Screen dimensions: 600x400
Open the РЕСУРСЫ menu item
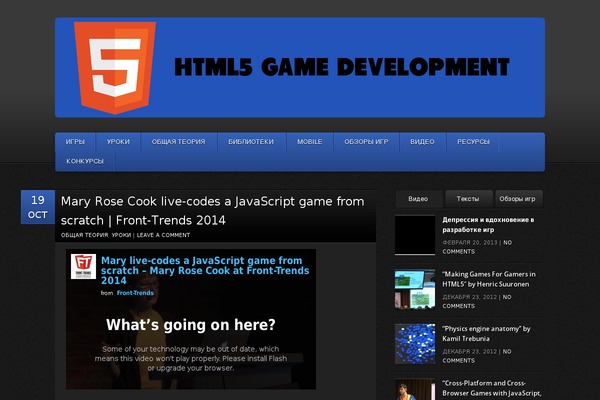tap(473, 142)
